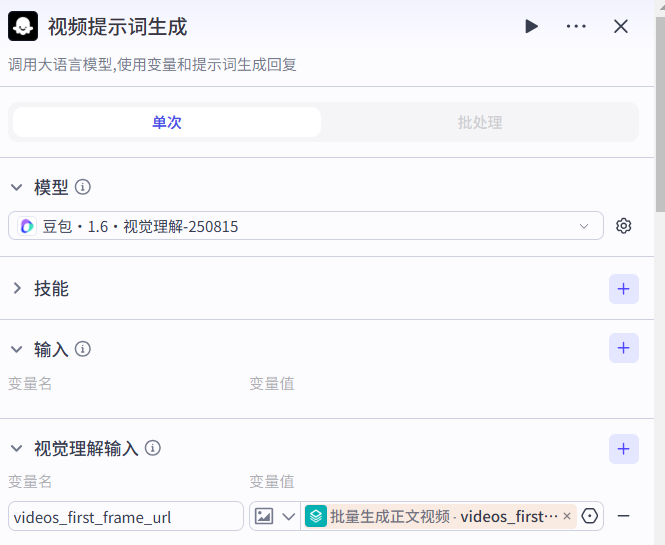Add a new skill with plus icon
Viewport: 665px width, 545px height.
pos(624,289)
